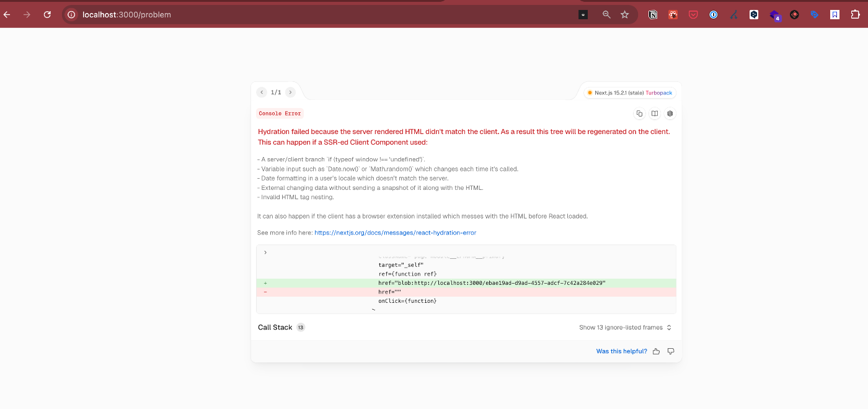Open documentation via the book icon
Image resolution: width=868 pixels, height=409 pixels.
pos(654,114)
